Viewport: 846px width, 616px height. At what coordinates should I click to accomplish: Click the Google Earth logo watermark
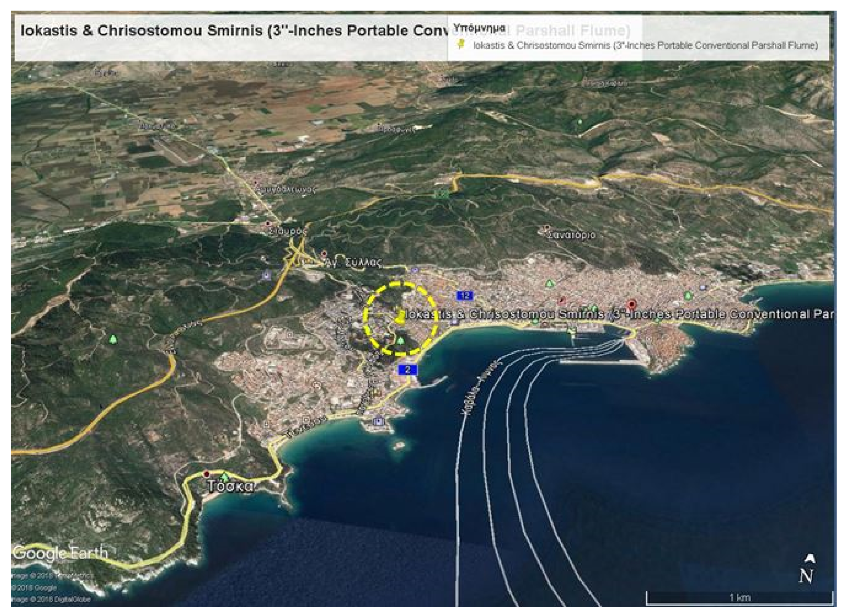tap(60, 552)
